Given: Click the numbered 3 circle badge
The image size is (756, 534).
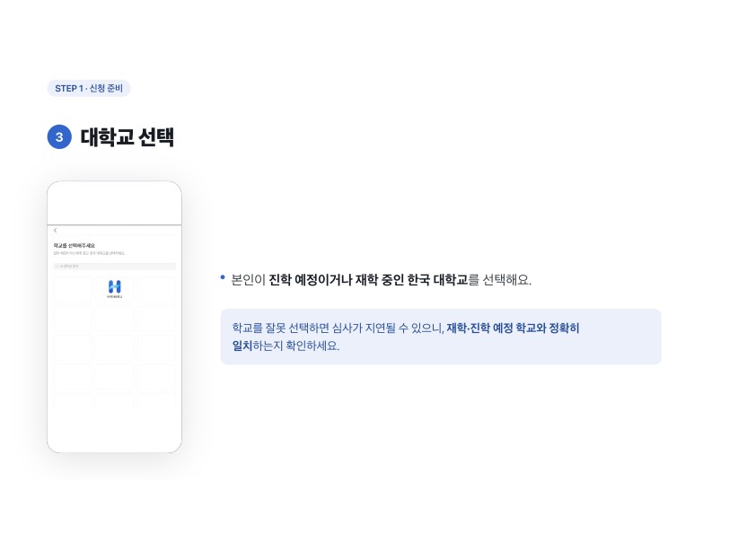Looking at the screenshot, I should (59, 137).
